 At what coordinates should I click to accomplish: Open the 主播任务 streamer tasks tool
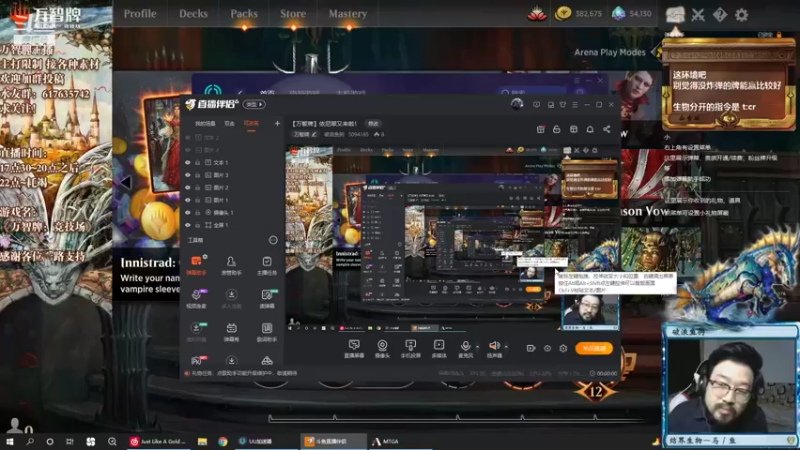[266, 265]
